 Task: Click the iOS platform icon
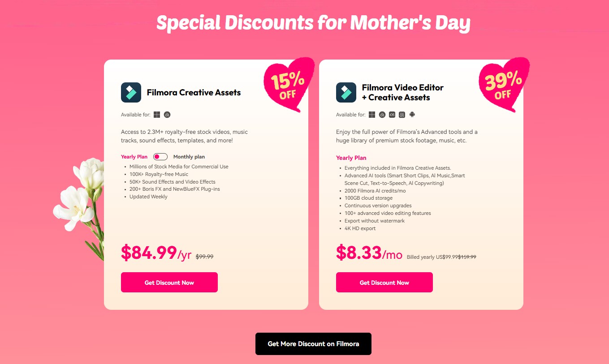392,115
